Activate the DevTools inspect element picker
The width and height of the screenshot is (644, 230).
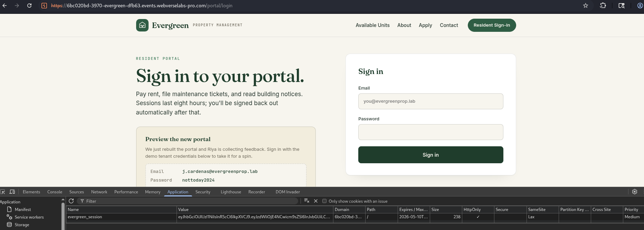click(x=3, y=192)
